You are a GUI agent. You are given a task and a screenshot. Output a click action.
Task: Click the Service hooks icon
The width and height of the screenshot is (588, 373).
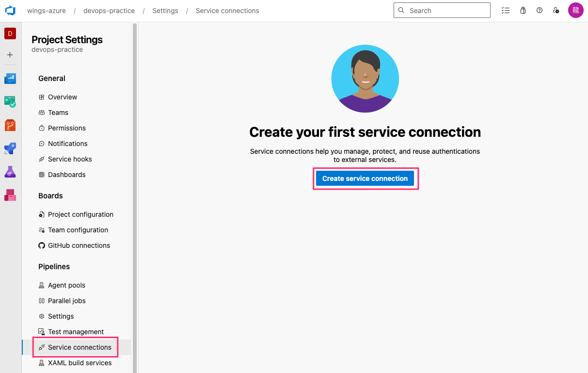click(42, 159)
